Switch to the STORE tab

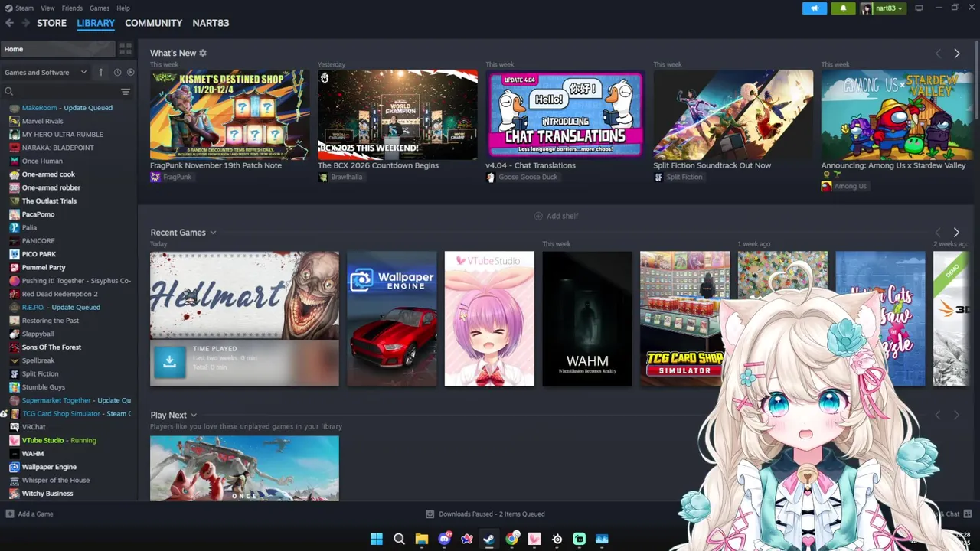click(x=52, y=23)
